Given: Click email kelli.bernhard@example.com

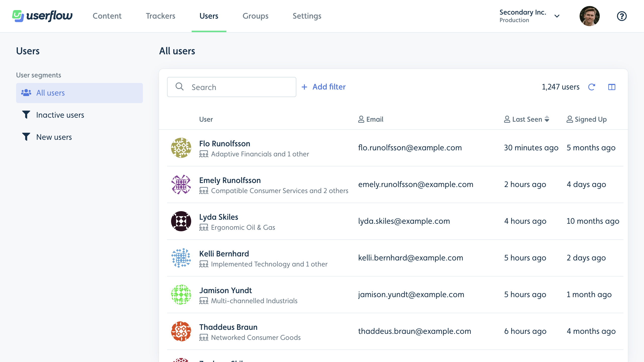Looking at the screenshot, I should pyautogui.click(x=411, y=258).
